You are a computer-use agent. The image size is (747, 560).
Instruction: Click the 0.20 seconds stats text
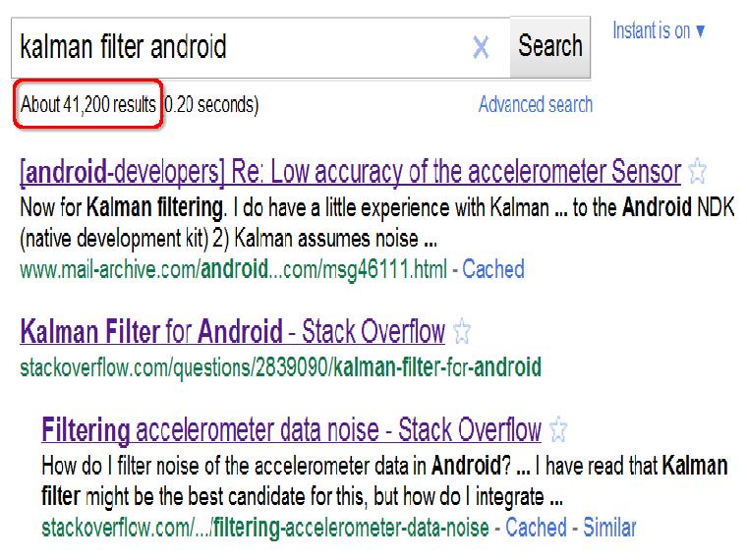pos(211,104)
